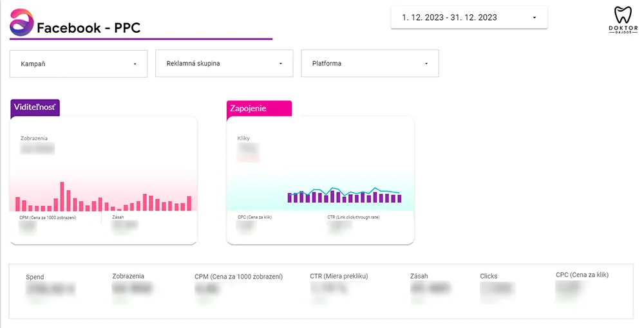The height and width of the screenshot is (328, 644).
Task: Open the Kampaň filter dropdown
Action: tap(79, 64)
